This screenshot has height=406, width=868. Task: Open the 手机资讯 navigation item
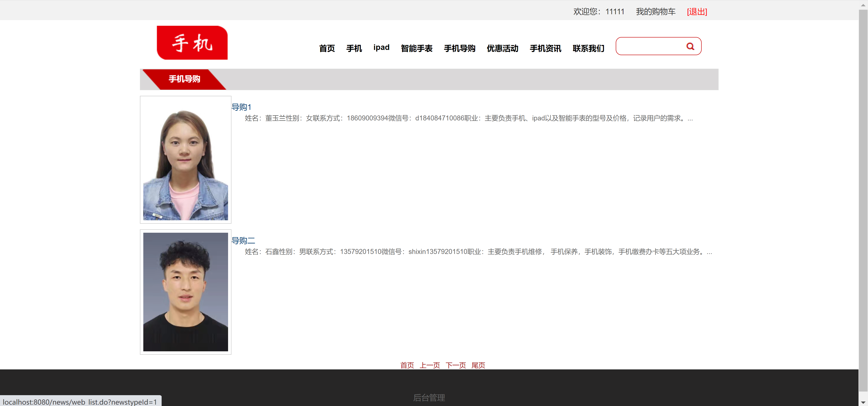point(545,48)
